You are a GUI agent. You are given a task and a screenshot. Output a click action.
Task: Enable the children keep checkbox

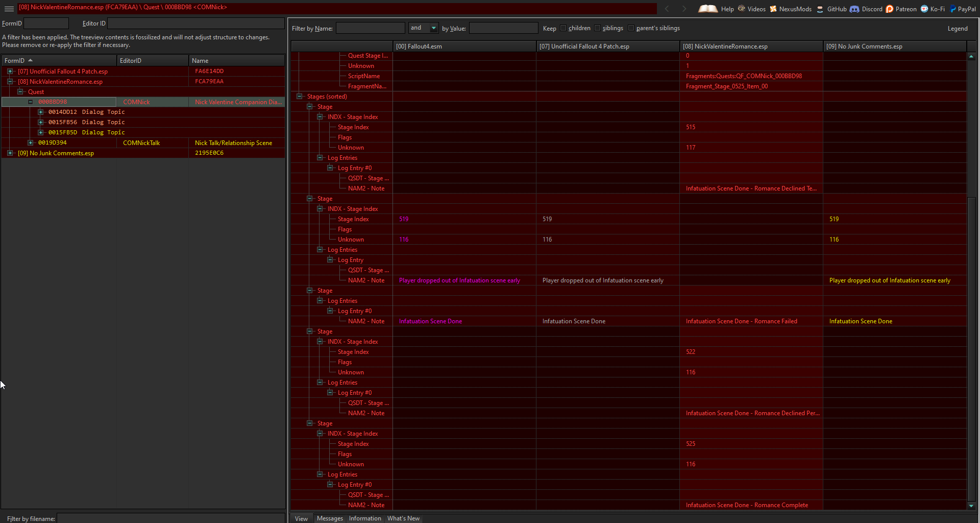pyautogui.click(x=563, y=28)
